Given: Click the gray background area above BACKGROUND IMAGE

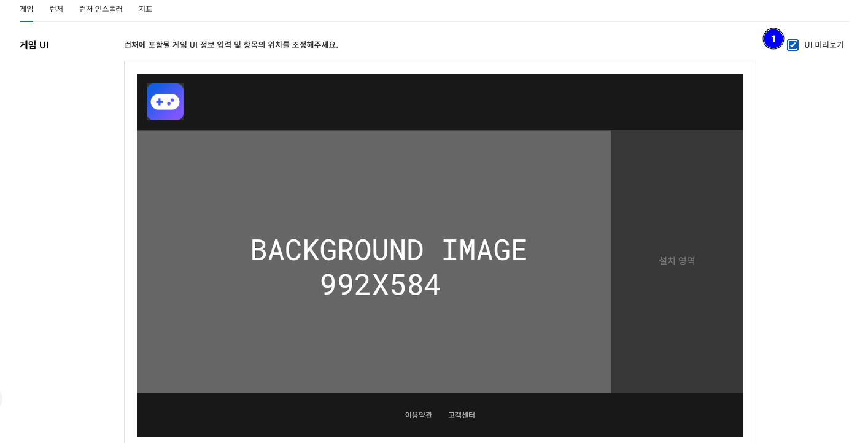Looking at the screenshot, I should pyautogui.click(x=373, y=178).
